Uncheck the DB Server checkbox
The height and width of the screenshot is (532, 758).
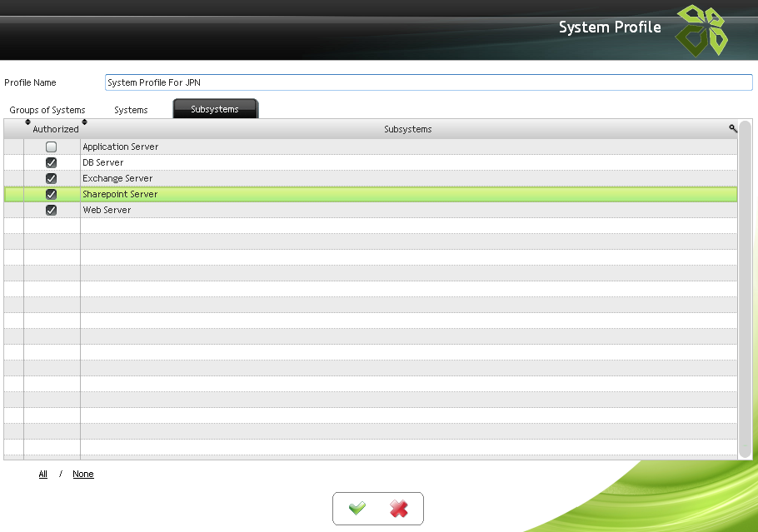point(51,162)
